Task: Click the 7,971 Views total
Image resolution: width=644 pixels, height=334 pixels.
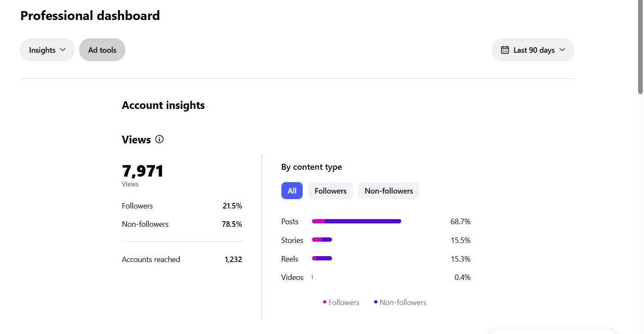Action: click(142, 170)
